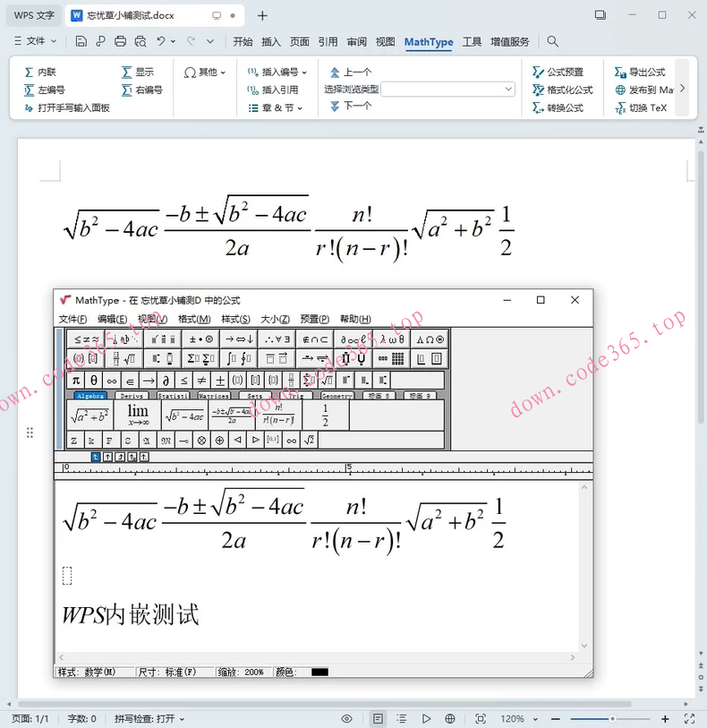
Task: Open uppercase Greek palette (ΔΩ⊗)
Action: point(430,339)
